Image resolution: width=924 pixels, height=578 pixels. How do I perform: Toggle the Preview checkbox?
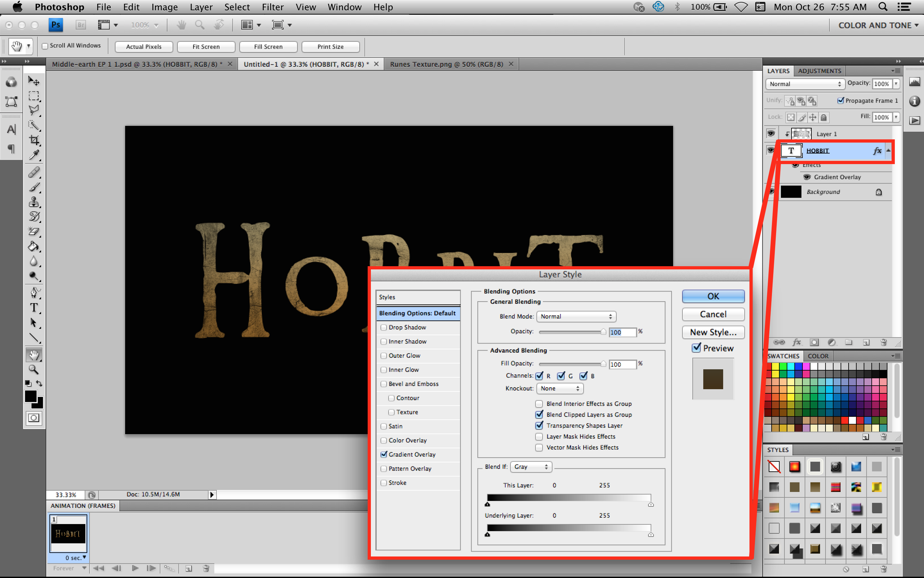pos(697,347)
